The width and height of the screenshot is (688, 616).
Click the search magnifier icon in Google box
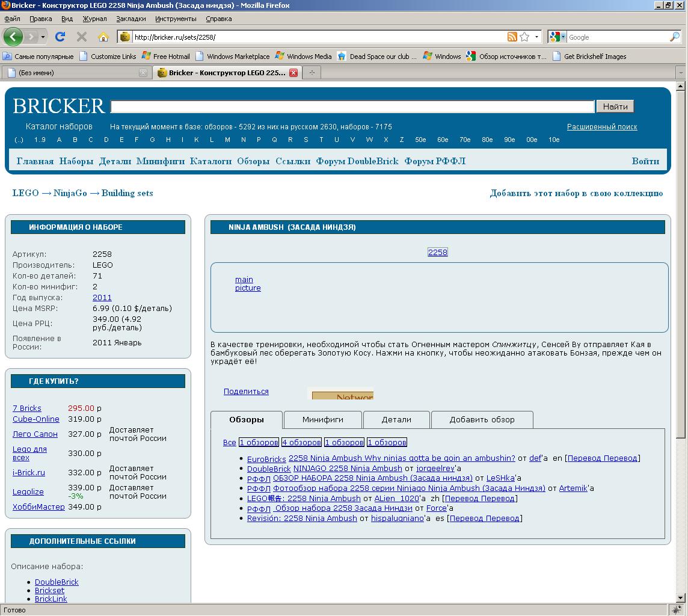click(674, 37)
